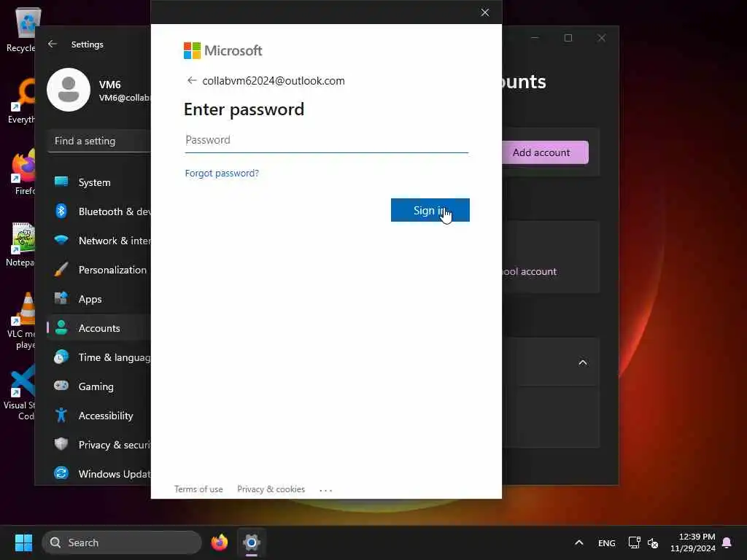Select Network & internet in Settings sidebar
Screen dimensions: 747x560
[99, 241]
